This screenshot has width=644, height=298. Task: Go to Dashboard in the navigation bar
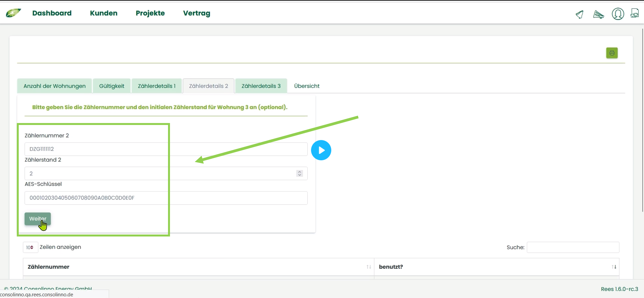(x=52, y=13)
